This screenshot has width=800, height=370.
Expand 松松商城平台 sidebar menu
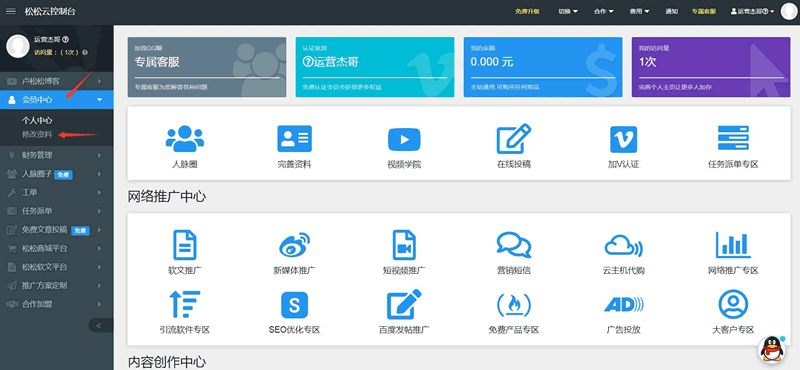[57, 249]
